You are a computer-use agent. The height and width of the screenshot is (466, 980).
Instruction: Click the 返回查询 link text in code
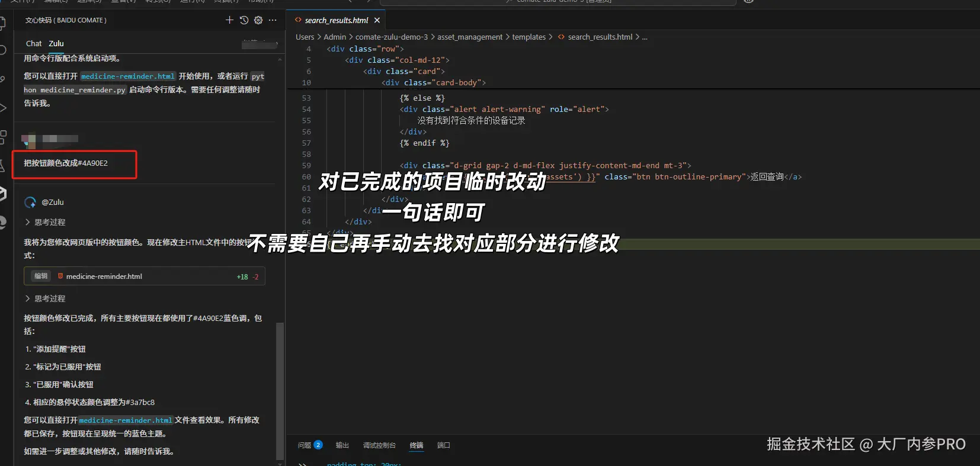coord(767,176)
